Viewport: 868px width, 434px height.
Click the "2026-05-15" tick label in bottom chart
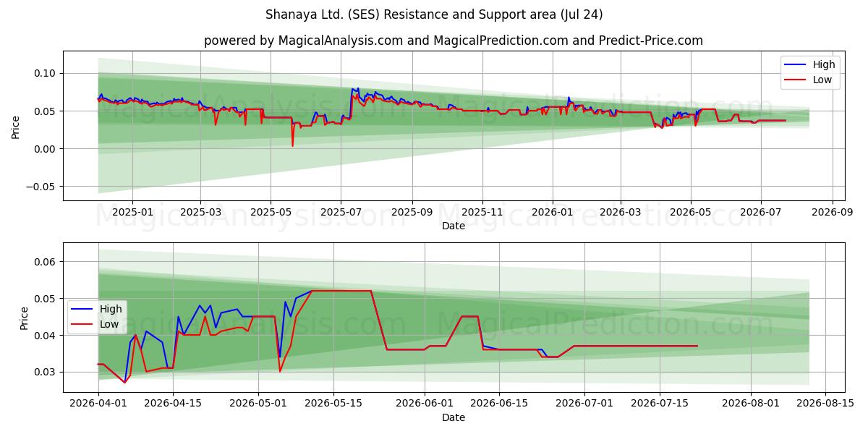[x=334, y=402]
